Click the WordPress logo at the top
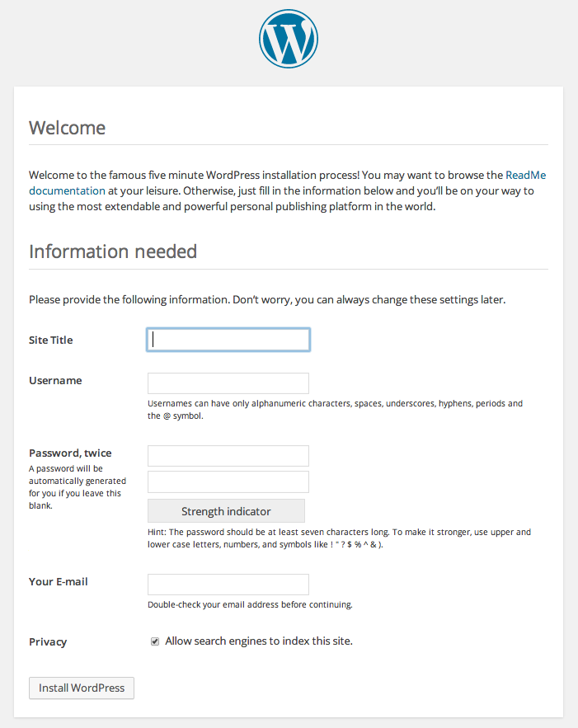The image size is (578, 728). pyautogui.click(x=289, y=39)
